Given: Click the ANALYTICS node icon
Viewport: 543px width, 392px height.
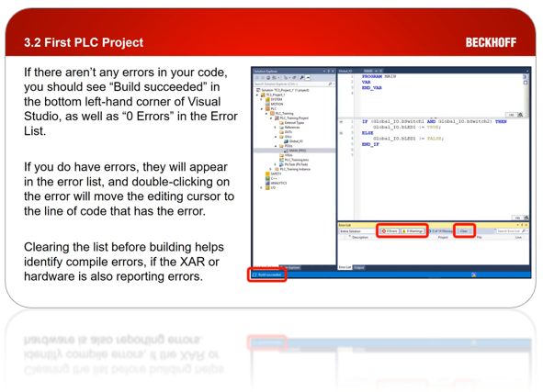Looking at the screenshot, I should pyautogui.click(x=267, y=183).
